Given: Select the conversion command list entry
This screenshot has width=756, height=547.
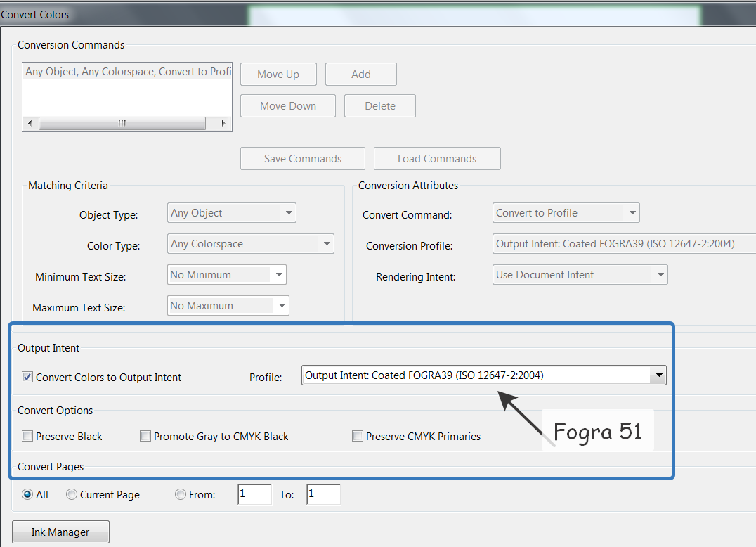Looking at the screenshot, I should click(x=128, y=72).
